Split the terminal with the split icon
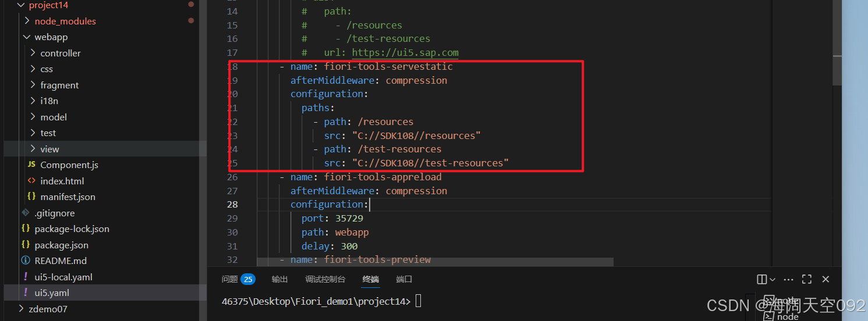 coord(761,279)
